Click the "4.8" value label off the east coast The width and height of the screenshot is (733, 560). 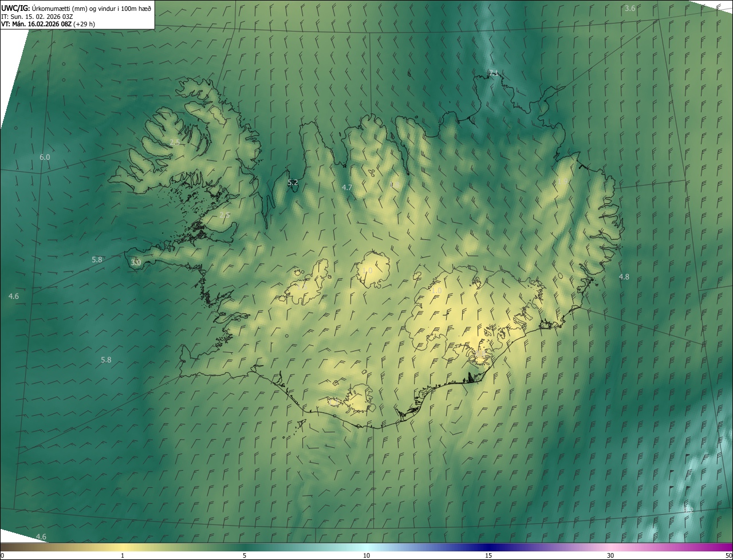[624, 277]
